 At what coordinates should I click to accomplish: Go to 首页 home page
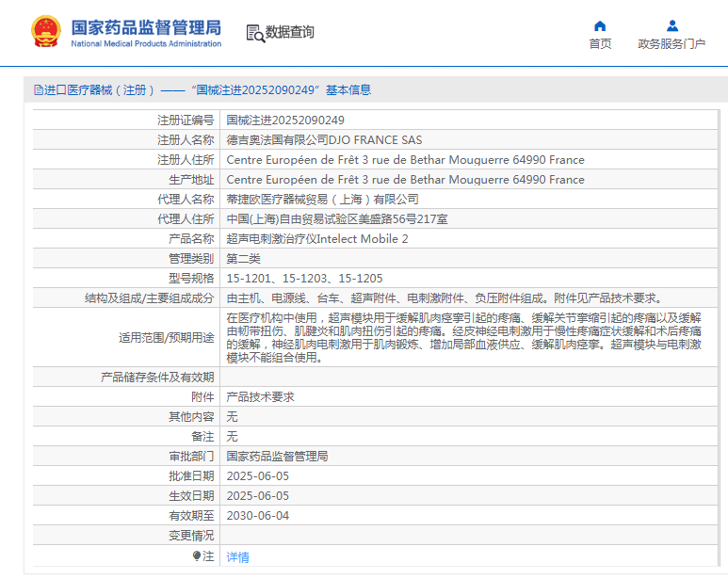[x=600, y=43]
